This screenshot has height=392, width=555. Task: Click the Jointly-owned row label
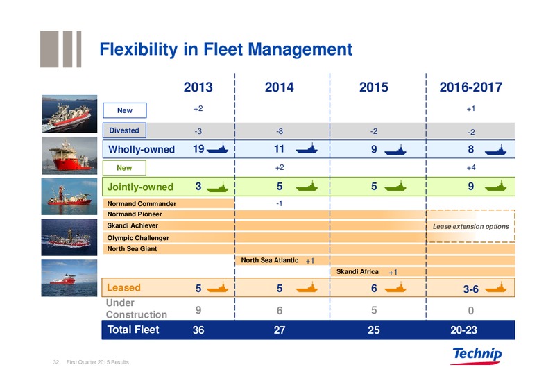coord(140,187)
